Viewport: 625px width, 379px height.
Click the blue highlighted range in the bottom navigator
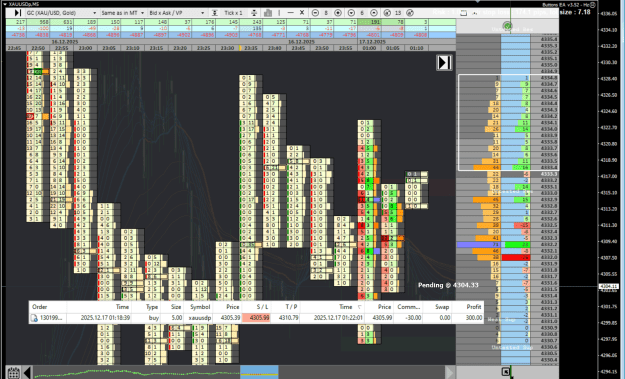coord(259,372)
